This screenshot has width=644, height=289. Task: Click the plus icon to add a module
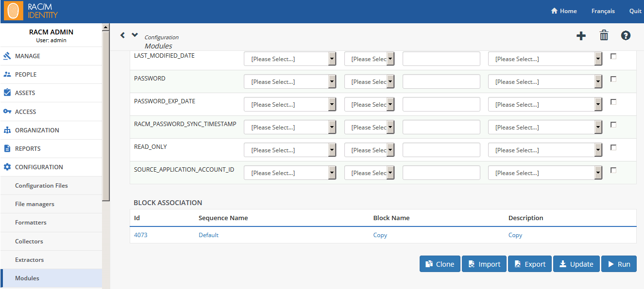(x=581, y=35)
